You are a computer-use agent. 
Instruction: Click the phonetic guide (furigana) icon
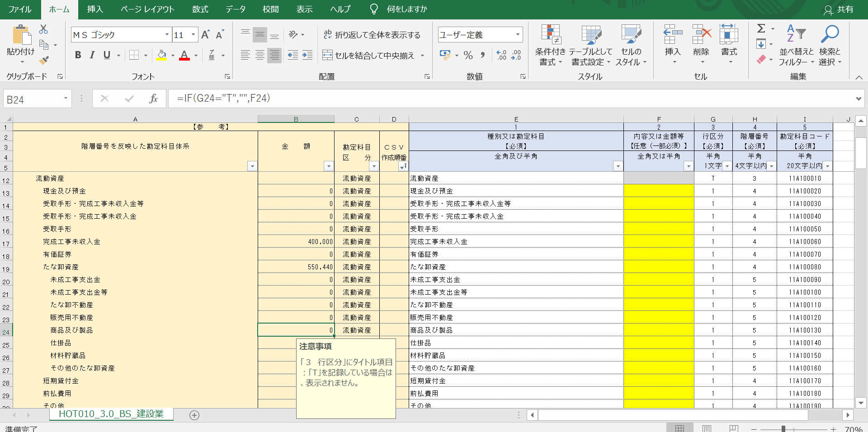[212, 55]
